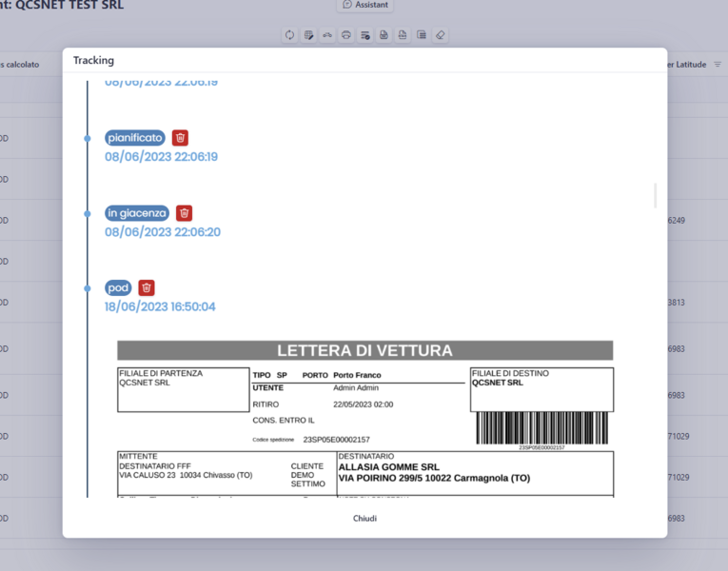Open the Assistant button at top
The height and width of the screenshot is (571, 728).
coord(364,5)
